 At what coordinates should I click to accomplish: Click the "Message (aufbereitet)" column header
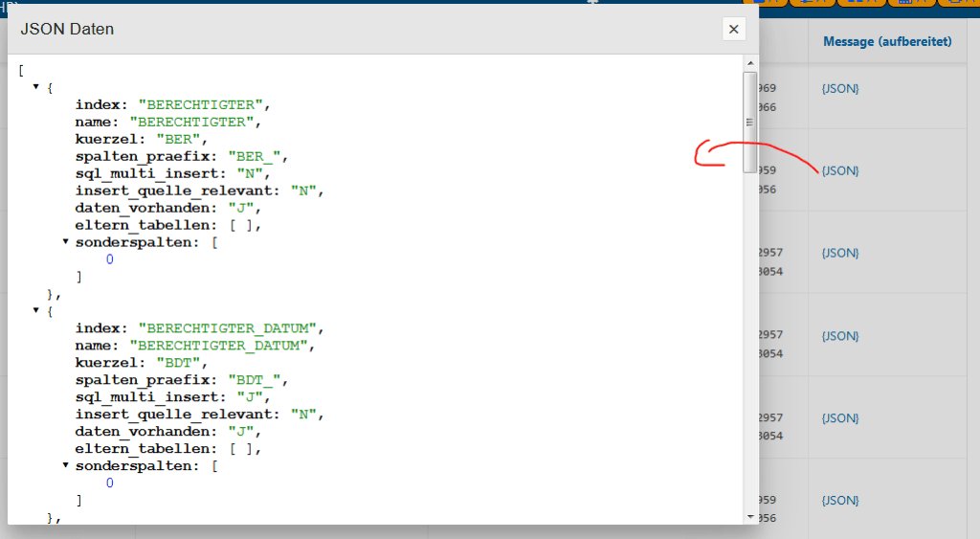click(887, 41)
